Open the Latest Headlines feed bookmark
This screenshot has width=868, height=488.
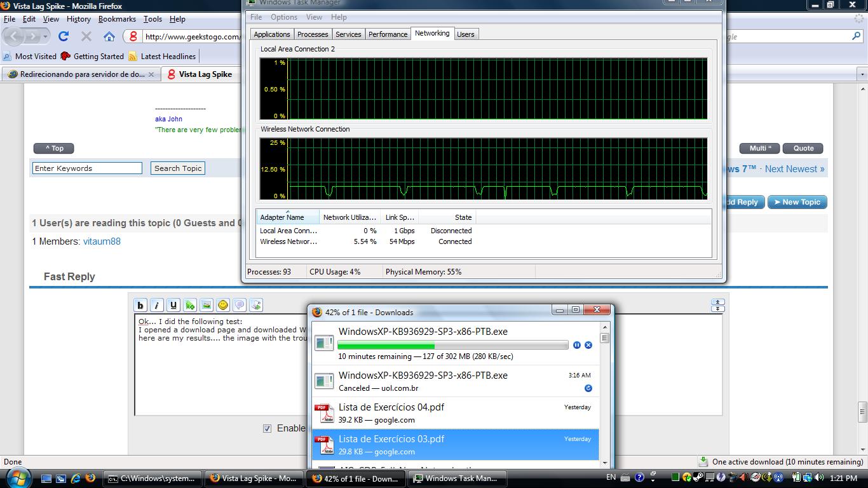pyautogui.click(x=162, y=57)
